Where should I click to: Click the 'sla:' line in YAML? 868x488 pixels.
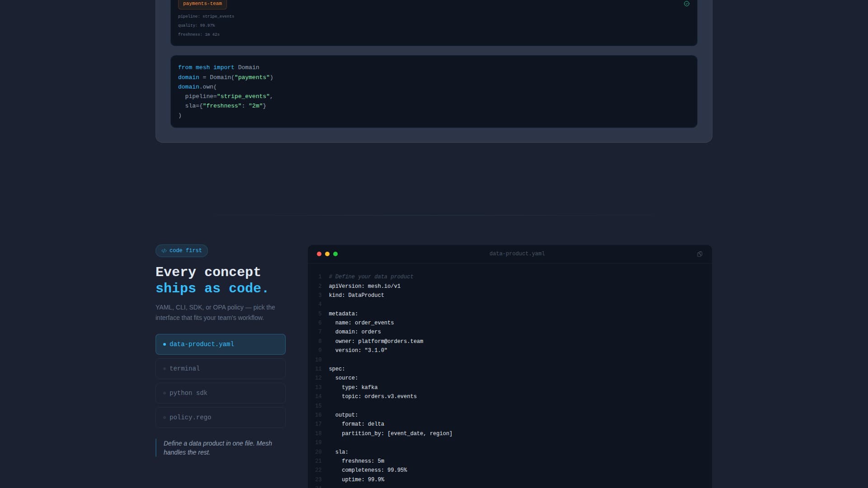(342, 452)
